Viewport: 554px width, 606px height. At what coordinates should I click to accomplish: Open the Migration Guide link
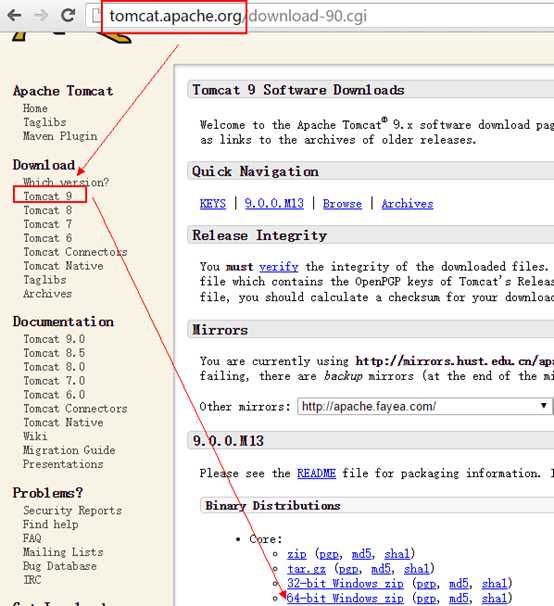(x=69, y=450)
